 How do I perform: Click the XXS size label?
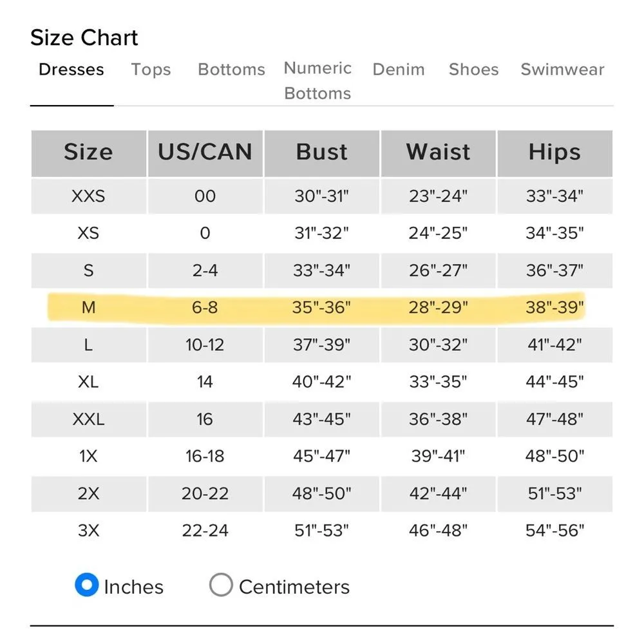pos(88,196)
